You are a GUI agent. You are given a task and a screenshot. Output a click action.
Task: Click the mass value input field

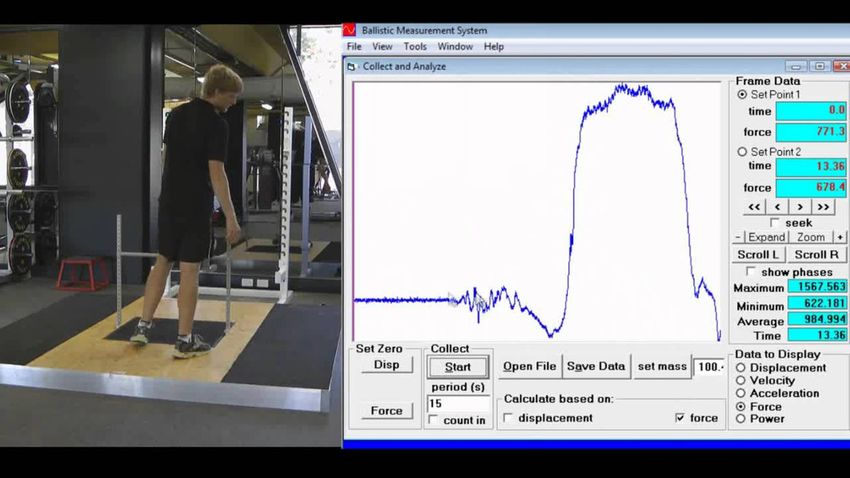click(710, 367)
